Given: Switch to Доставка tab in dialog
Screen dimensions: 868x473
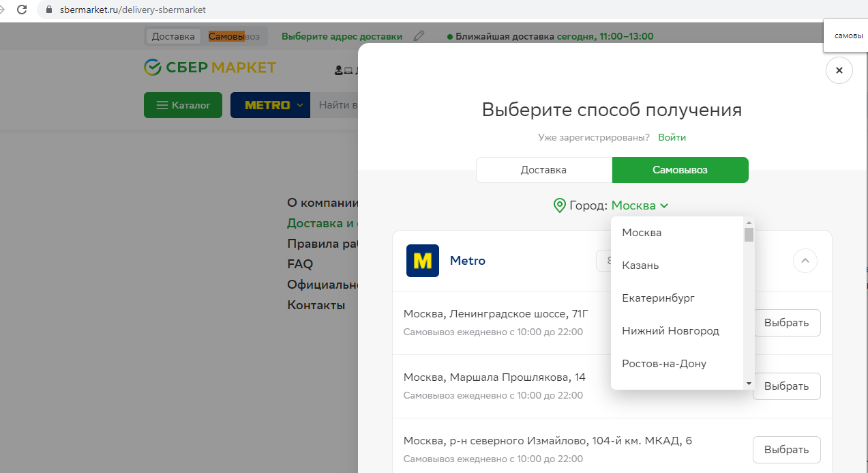Looking at the screenshot, I should (544, 170).
